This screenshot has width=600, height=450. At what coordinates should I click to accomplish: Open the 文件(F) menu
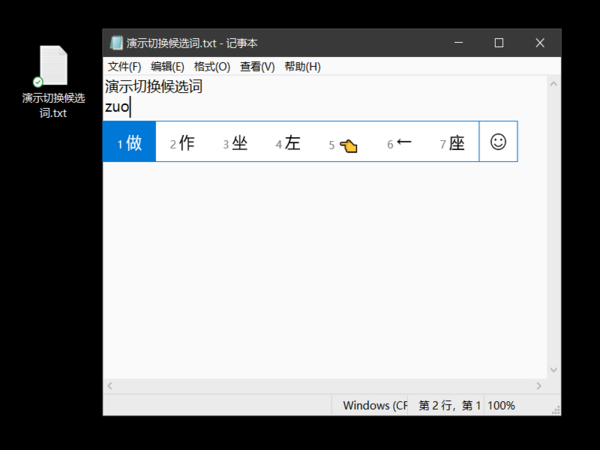click(124, 67)
